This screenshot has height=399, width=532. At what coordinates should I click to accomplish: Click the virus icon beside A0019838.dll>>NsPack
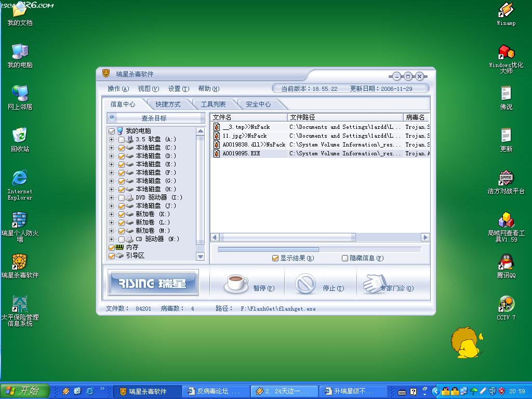[x=217, y=144]
